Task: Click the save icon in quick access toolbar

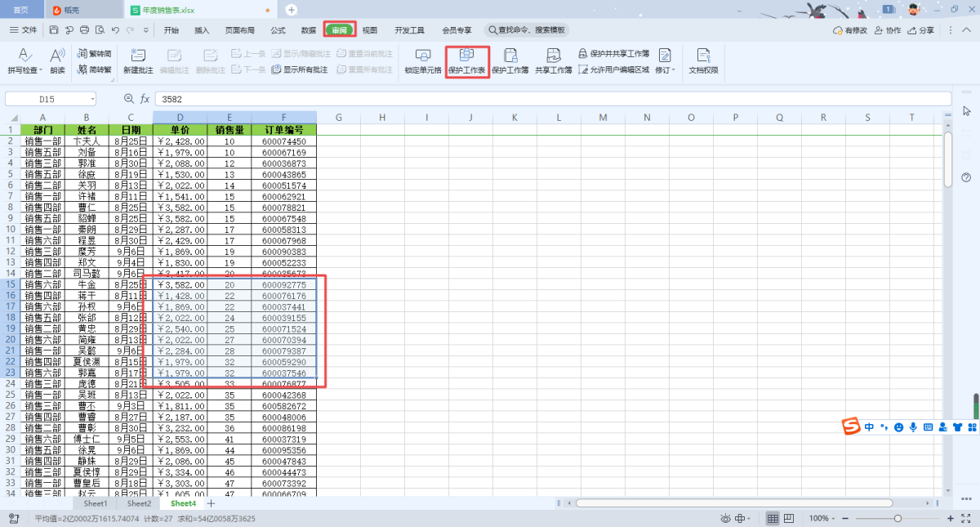Action: [x=54, y=30]
